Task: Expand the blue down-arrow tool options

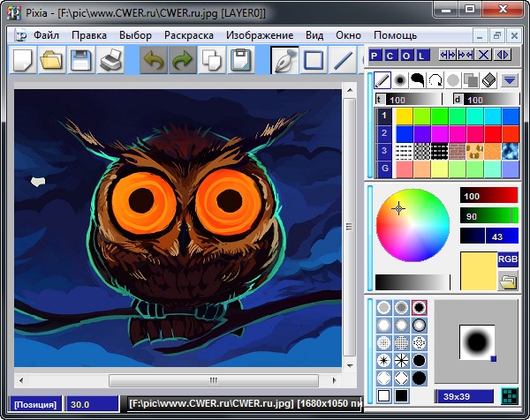Action: coord(509,80)
